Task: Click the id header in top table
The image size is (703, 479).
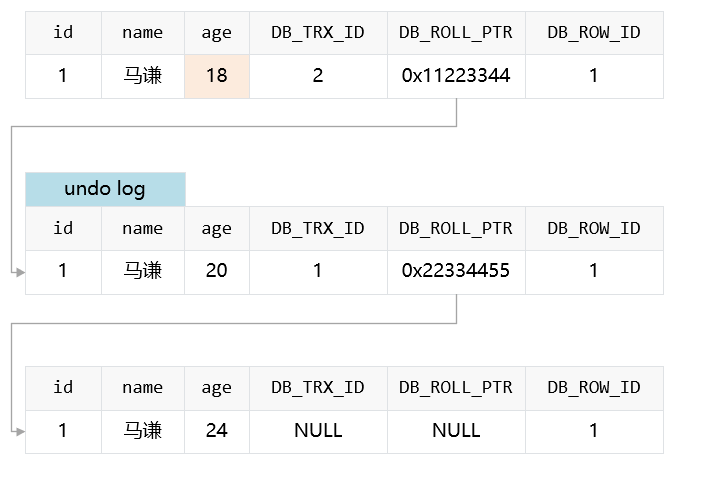Action: [63, 33]
